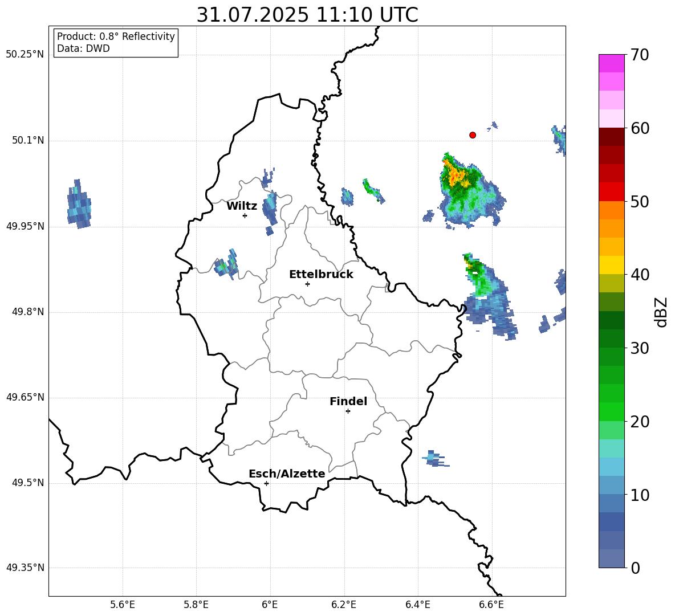Click the 6.4°E longitude label
The width and height of the screenshot is (675, 616).
point(417,605)
